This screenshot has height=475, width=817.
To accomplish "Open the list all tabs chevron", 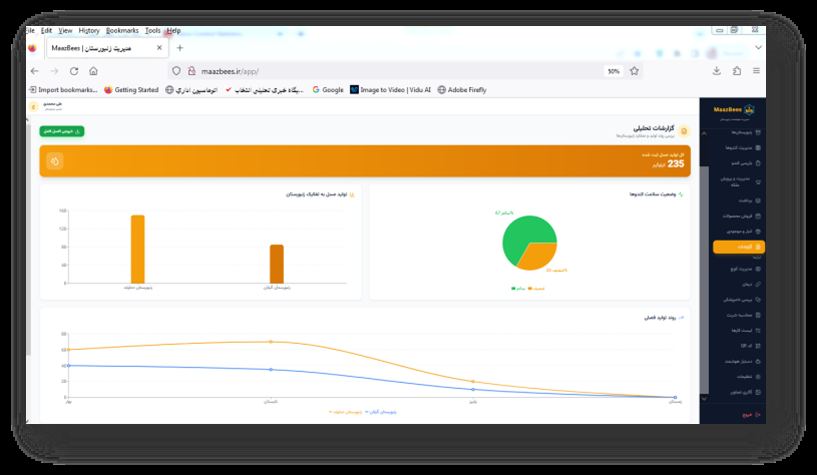I will [758, 47].
